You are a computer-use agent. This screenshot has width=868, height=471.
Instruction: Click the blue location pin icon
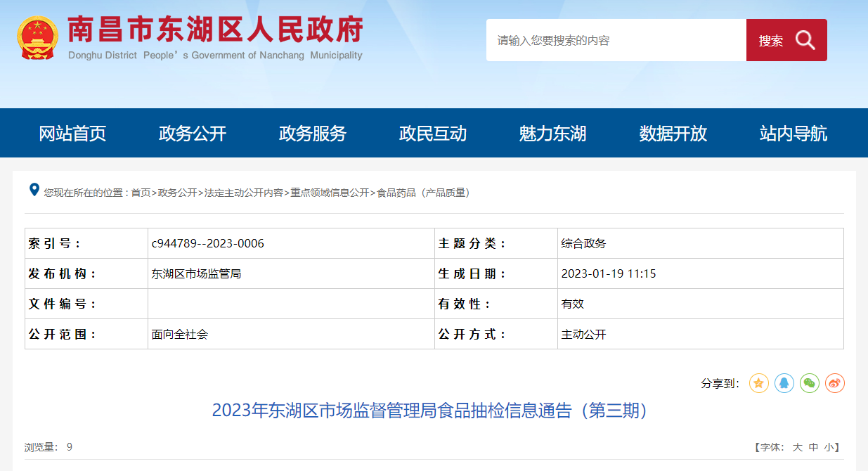(x=34, y=190)
